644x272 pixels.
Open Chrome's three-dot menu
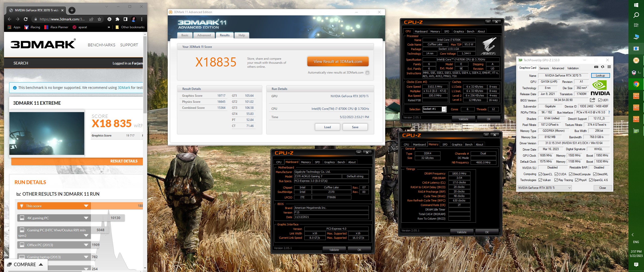(142, 19)
